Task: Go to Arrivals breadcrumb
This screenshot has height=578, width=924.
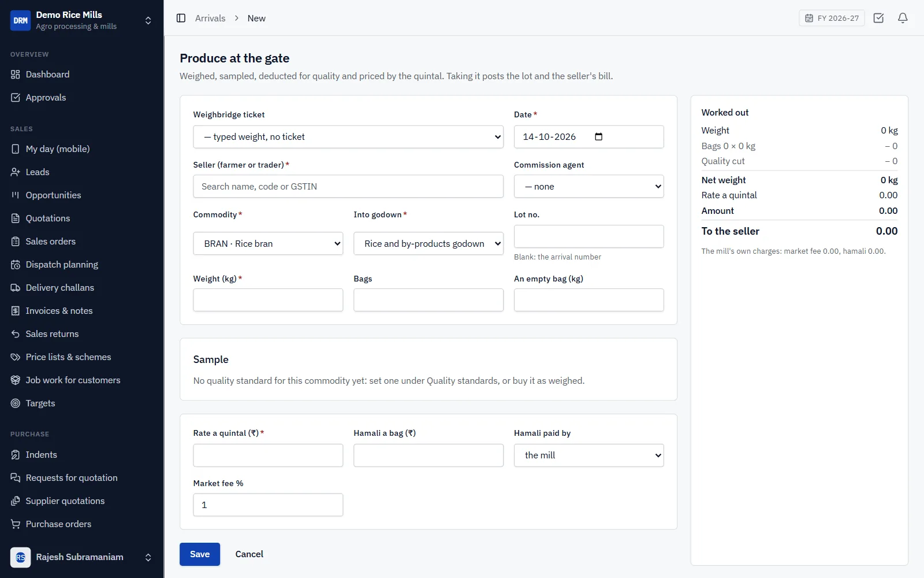Action: click(210, 18)
